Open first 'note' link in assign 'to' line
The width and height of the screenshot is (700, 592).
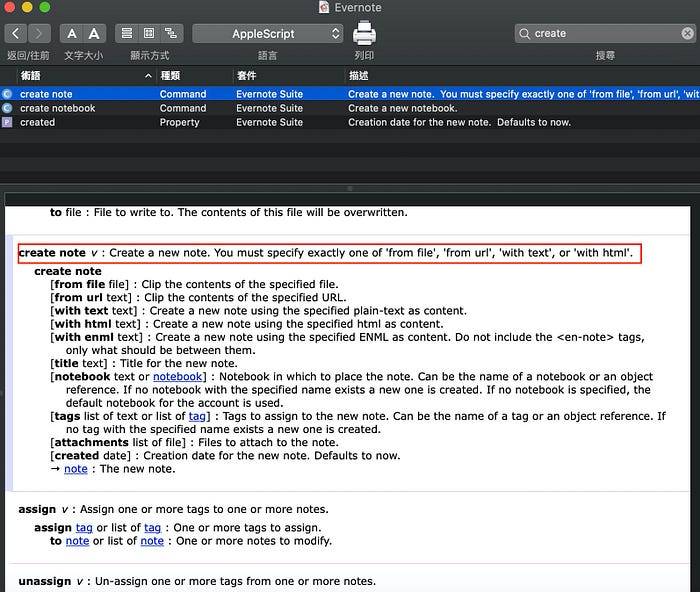pyautogui.click(x=77, y=541)
